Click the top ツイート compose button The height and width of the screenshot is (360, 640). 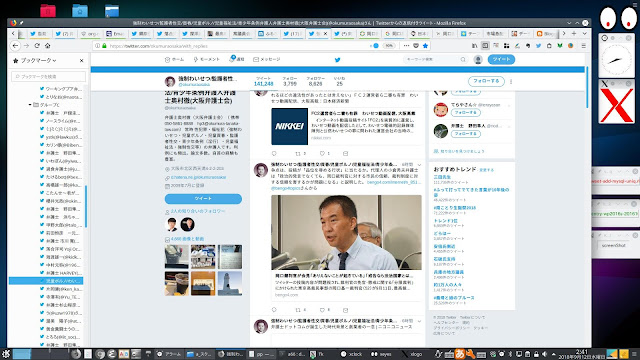(501, 60)
